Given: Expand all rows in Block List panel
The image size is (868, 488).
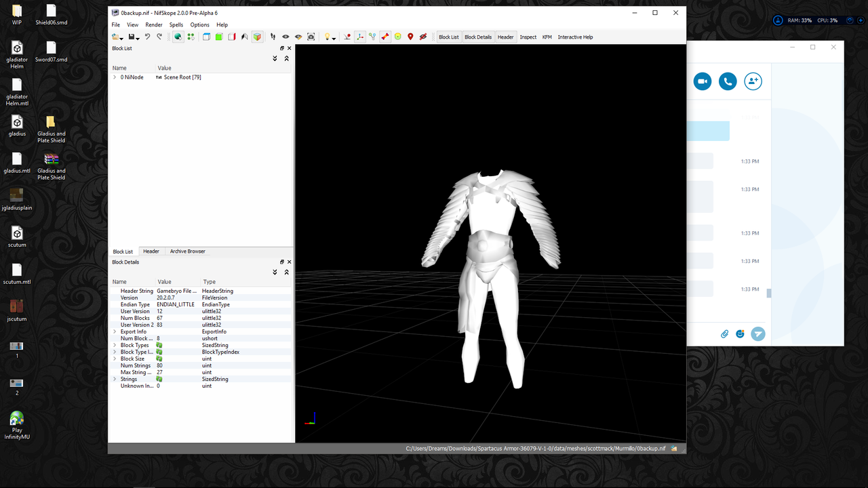Looking at the screenshot, I should click(x=275, y=59).
